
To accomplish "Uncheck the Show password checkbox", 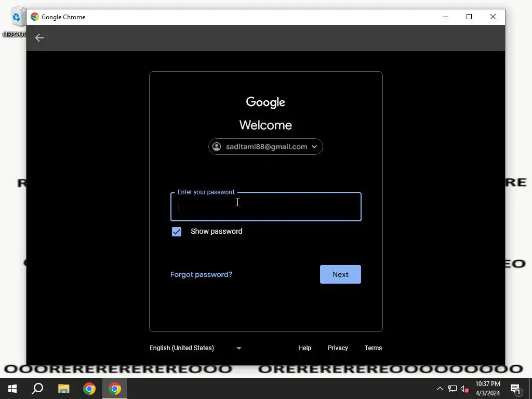I will [177, 231].
